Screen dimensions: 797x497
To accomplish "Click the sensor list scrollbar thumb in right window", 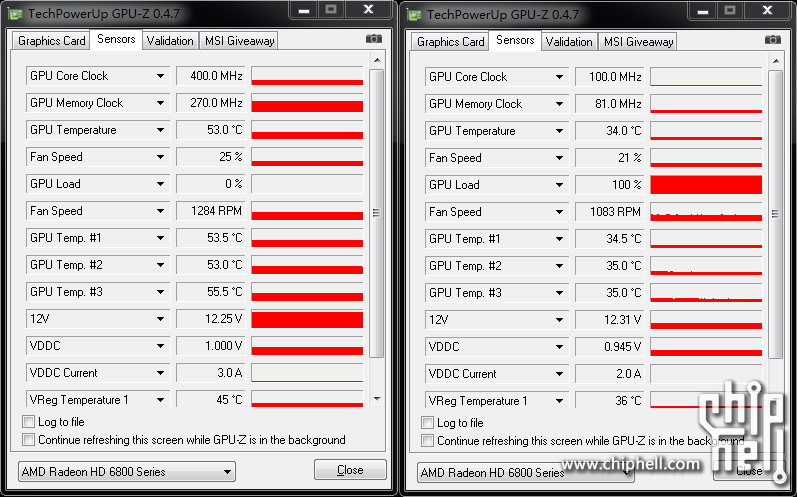I will pyautogui.click(x=775, y=214).
